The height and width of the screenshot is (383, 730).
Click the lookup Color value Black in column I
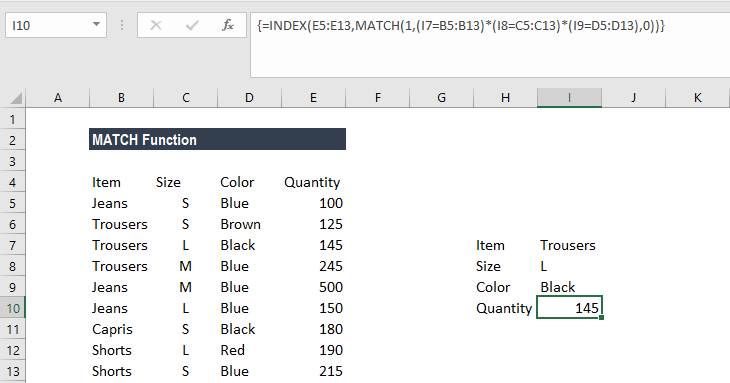pyautogui.click(x=558, y=287)
